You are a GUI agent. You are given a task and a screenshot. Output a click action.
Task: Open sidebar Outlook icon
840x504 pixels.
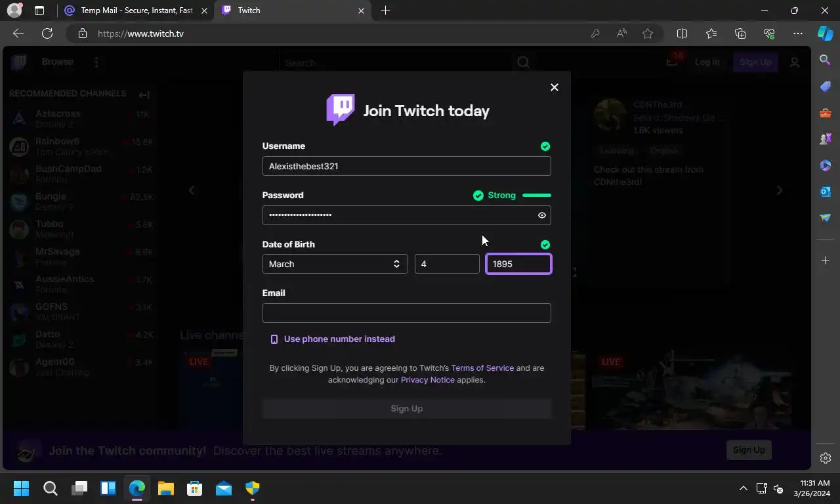click(826, 192)
